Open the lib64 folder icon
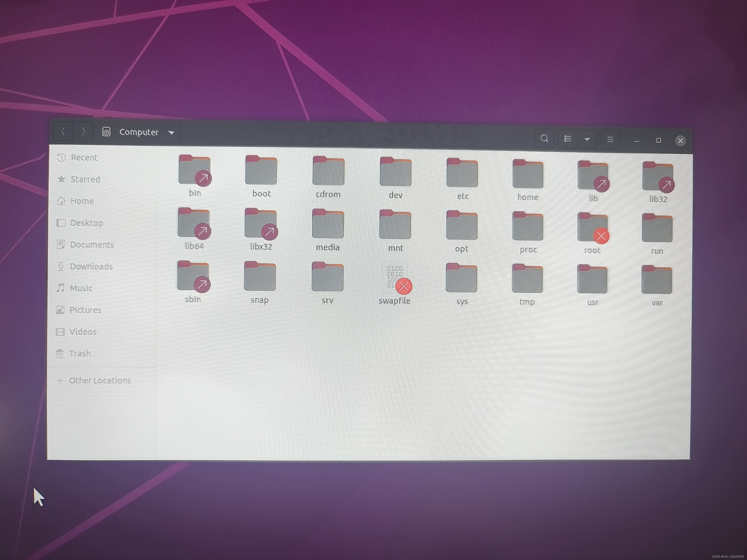Image resolution: width=747 pixels, height=560 pixels. [194, 223]
